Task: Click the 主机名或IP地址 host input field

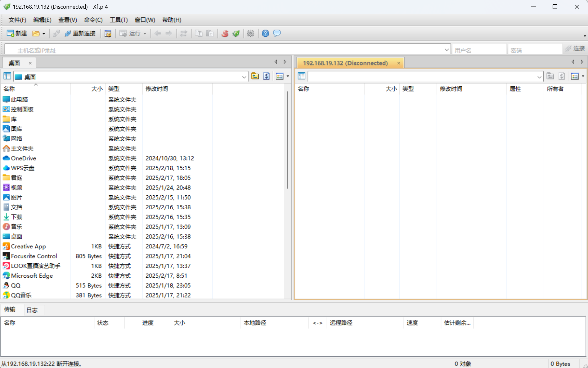Action: click(228, 49)
